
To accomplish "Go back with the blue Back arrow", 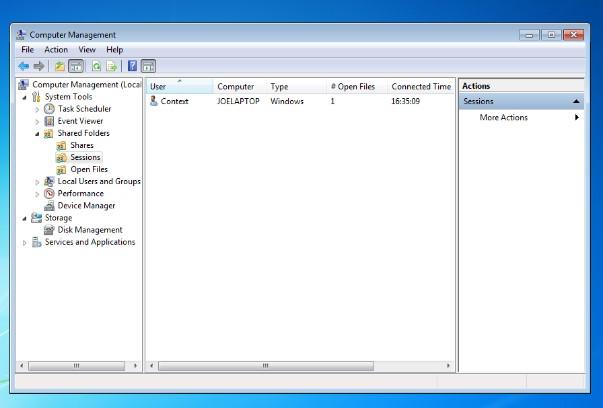I will click(x=24, y=66).
